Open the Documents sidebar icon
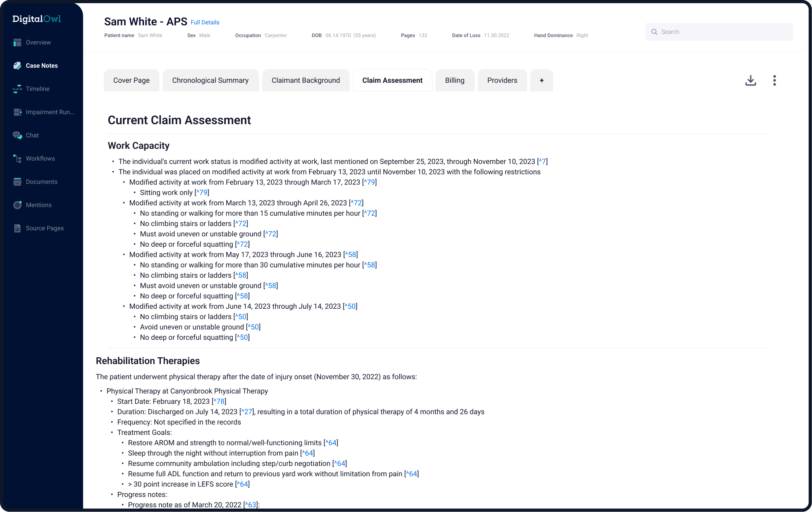This screenshot has width=812, height=512. (17, 182)
